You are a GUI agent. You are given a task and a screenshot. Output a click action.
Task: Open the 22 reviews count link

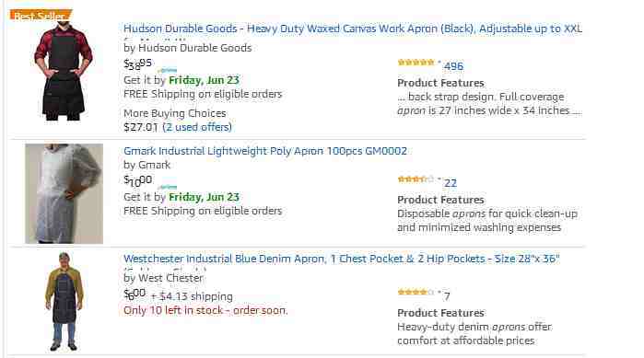click(x=451, y=183)
